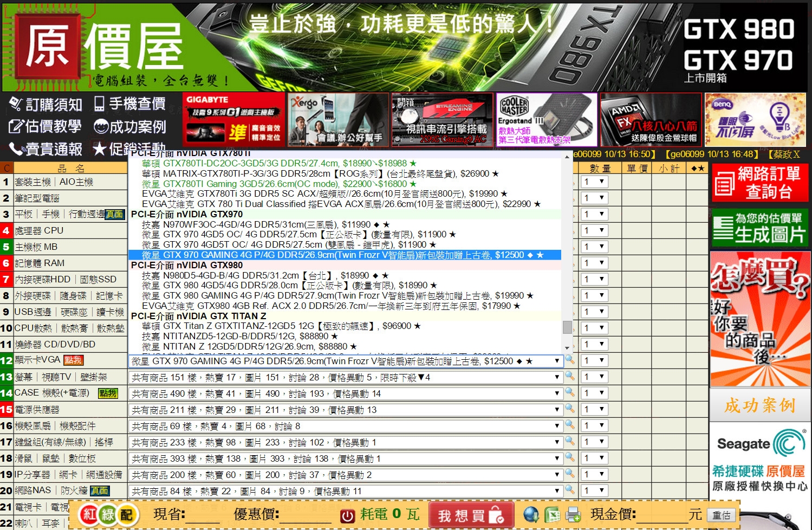812x530 pixels.
Task: Click the 怎麼買 how-to-buy banner
Action: pyautogui.click(x=760, y=319)
